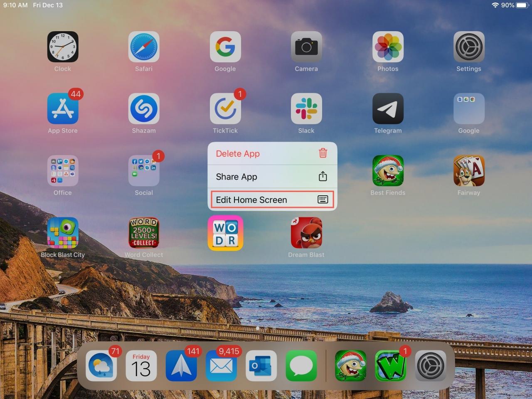532x399 pixels.
Task: Expand the Office folder
Action: point(62,171)
